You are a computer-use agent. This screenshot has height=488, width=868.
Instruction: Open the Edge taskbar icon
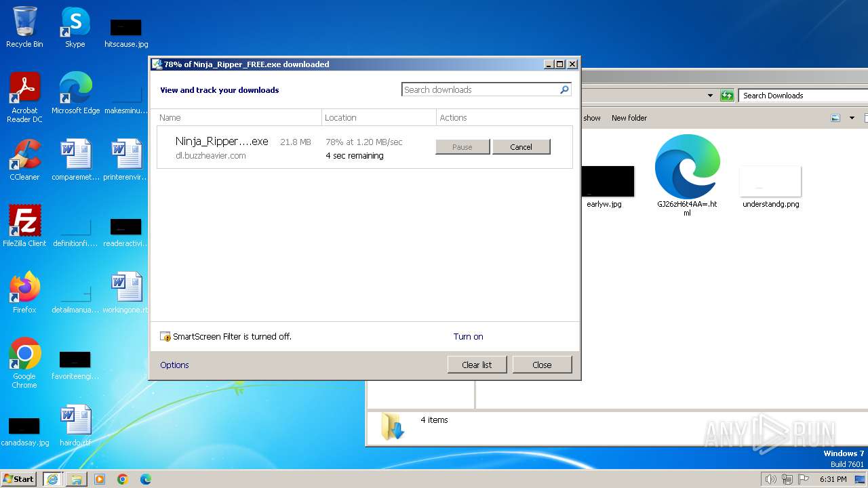pyautogui.click(x=146, y=479)
